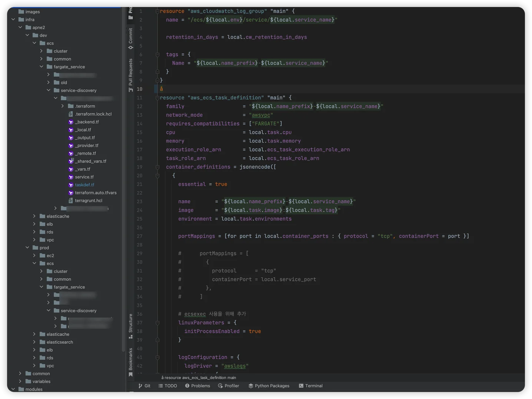The height and width of the screenshot is (399, 532).
Task: Place cursor on network_mode line
Action: [x=219, y=115]
